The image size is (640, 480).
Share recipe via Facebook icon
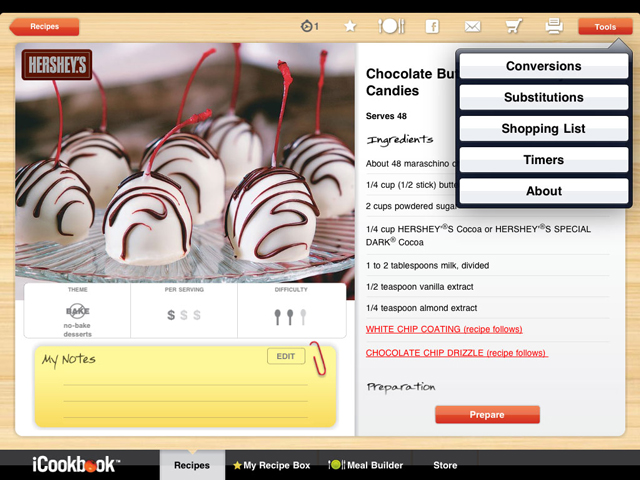pos(432,27)
